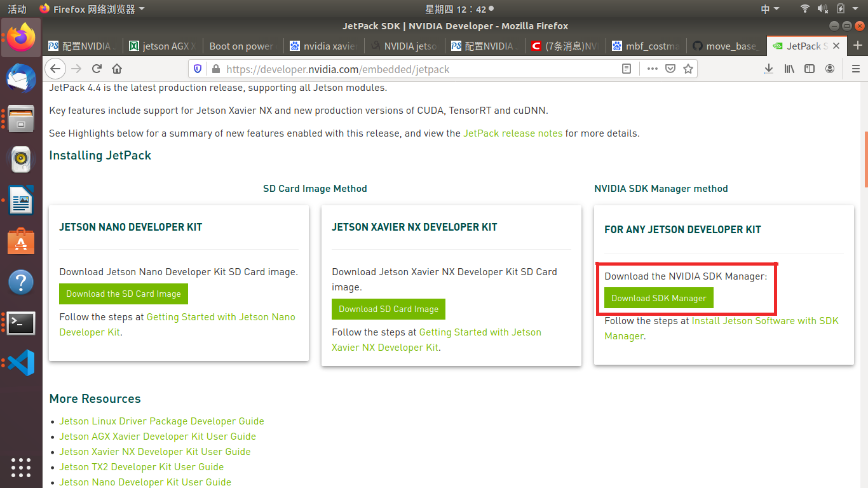Viewport: 868px width, 488px height.
Task: Open Jetson AGX Xavier Developer Kit User Guide
Action: 158,437
